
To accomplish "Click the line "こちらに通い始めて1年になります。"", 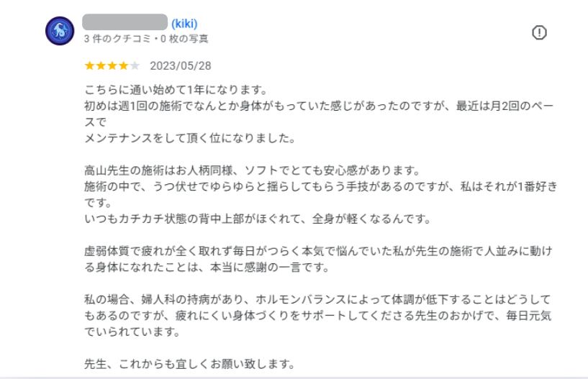I will 176,91.
